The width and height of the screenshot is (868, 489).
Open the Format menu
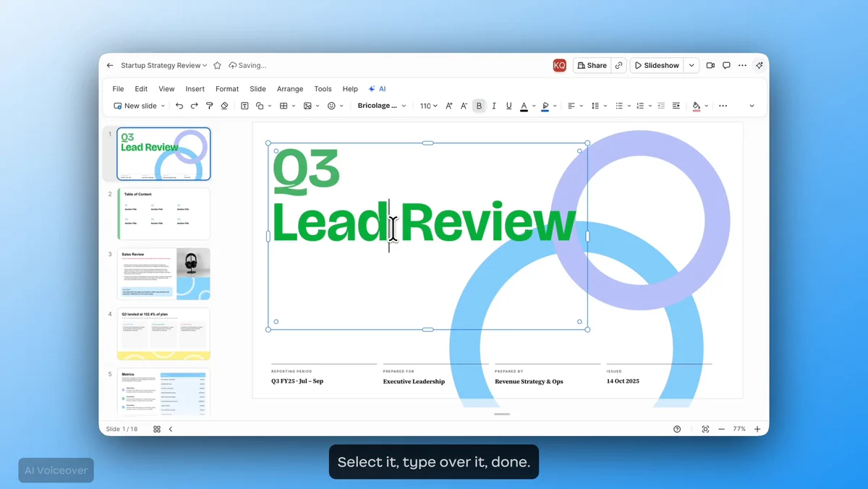click(x=227, y=89)
